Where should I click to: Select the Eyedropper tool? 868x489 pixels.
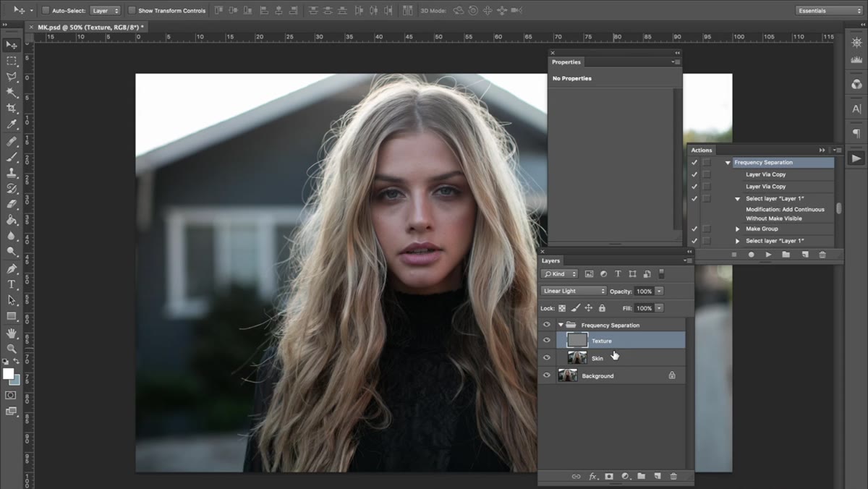coord(11,124)
